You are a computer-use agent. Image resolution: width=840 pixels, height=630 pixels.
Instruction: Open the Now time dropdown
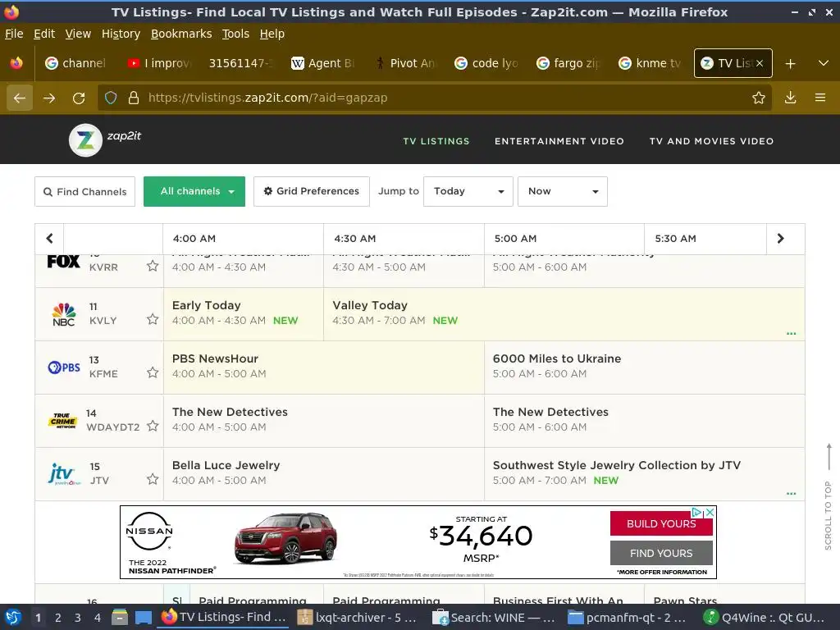tap(563, 191)
